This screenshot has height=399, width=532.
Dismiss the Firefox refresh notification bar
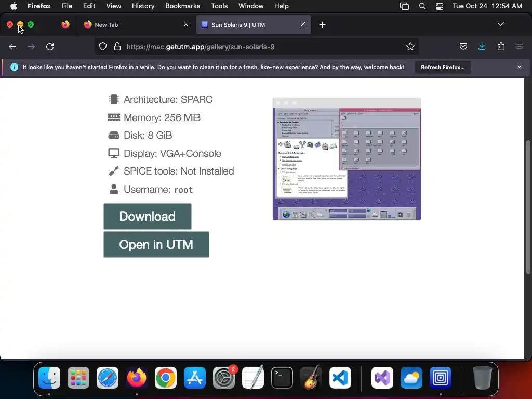click(520, 67)
